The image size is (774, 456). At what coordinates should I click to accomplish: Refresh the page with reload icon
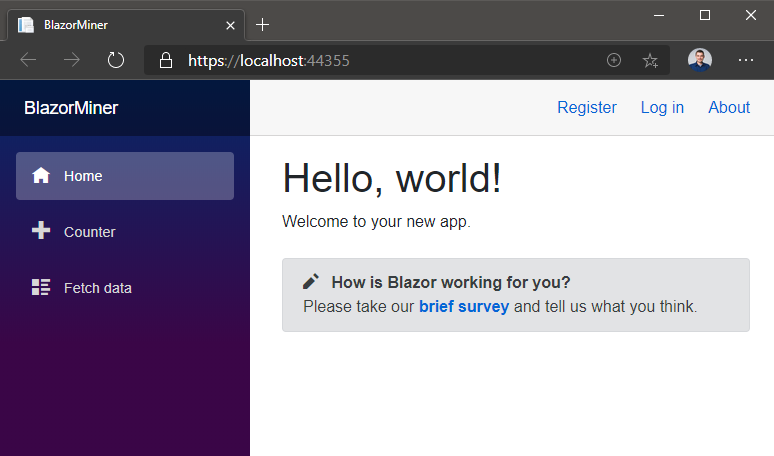click(x=116, y=60)
